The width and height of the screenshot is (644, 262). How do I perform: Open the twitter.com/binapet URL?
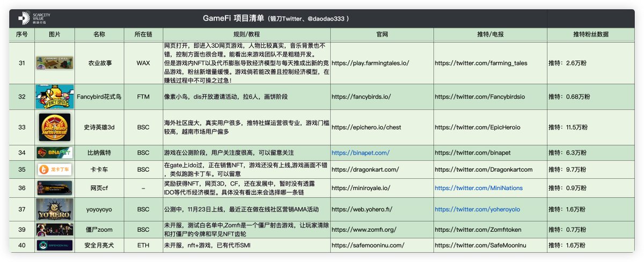click(472, 153)
